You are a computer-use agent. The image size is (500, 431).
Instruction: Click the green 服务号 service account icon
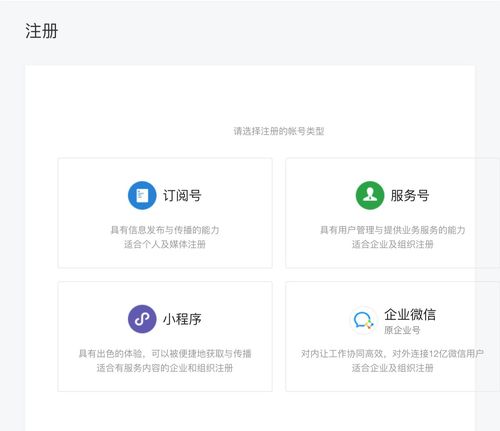[x=370, y=195]
